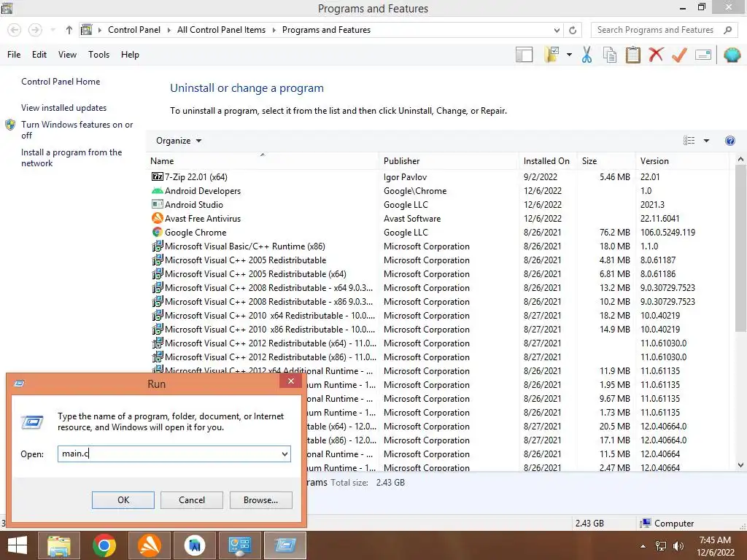This screenshot has height=560, width=747.
Task: Open the Help menu
Action: coord(130,55)
